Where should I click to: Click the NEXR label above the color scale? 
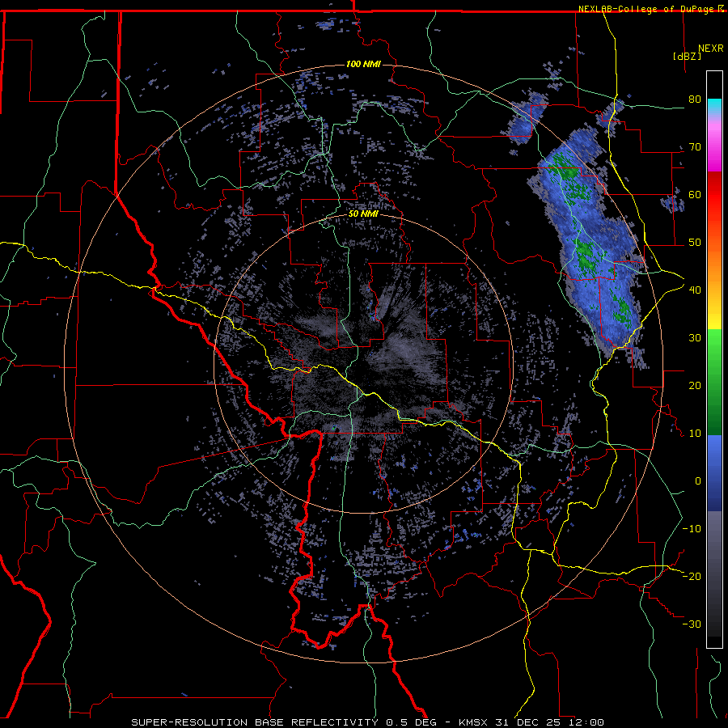(711, 49)
